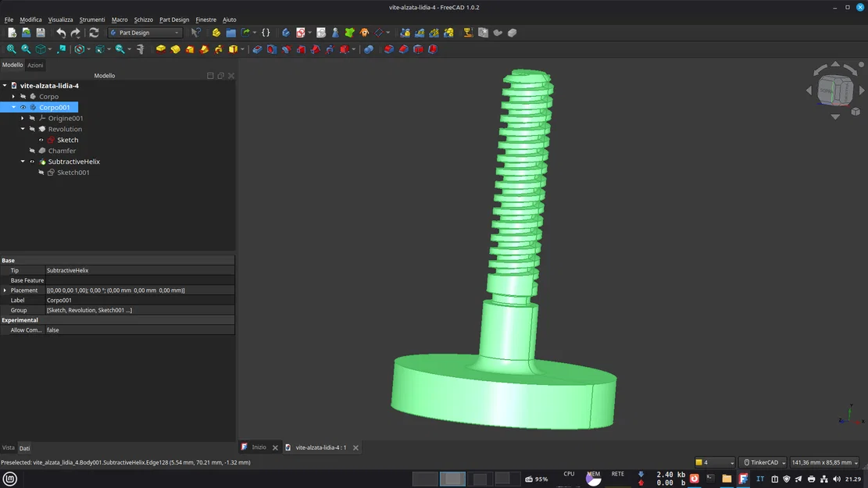
Task: Click the gold trophy toolbar icon
Action: (x=468, y=33)
